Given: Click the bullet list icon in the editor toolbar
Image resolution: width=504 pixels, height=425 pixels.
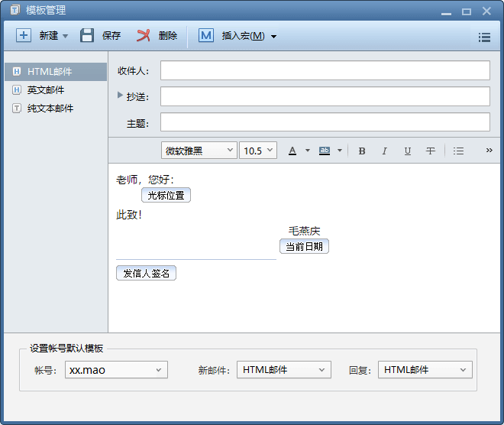Looking at the screenshot, I should pos(458,151).
